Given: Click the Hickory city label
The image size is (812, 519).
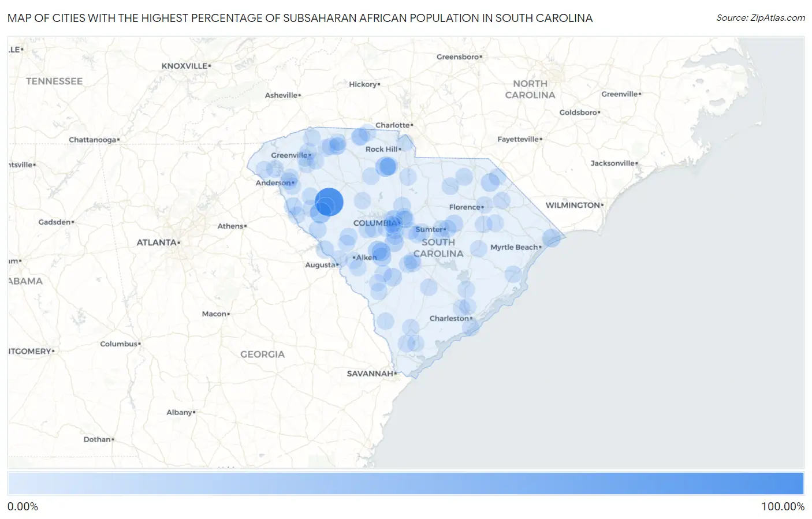Looking at the screenshot, I should 364,85.
